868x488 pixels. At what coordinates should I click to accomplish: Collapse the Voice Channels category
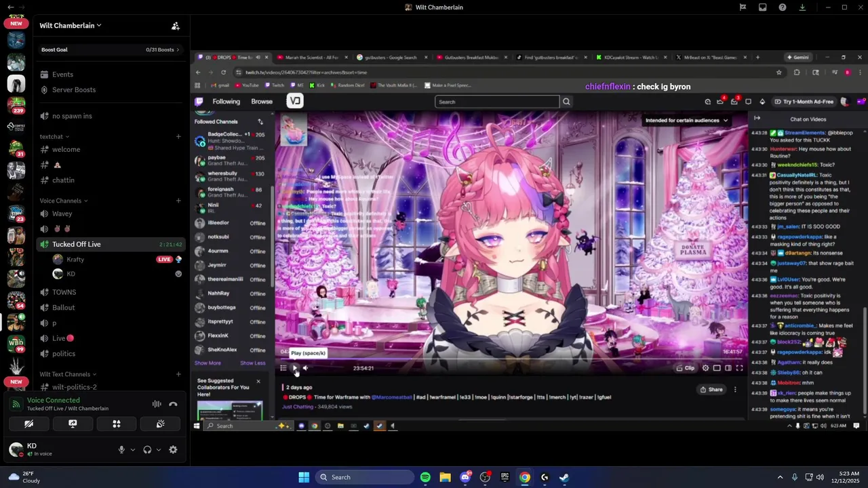64,201
